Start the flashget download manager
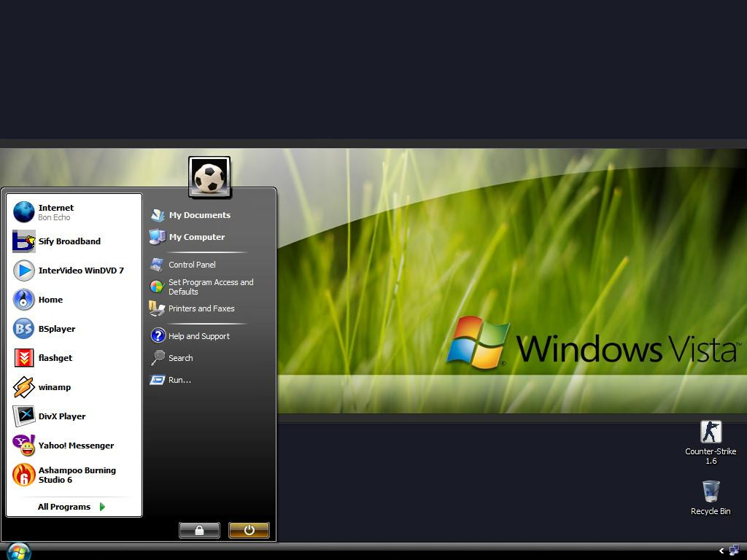Image resolution: width=747 pixels, height=560 pixels. point(55,358)
